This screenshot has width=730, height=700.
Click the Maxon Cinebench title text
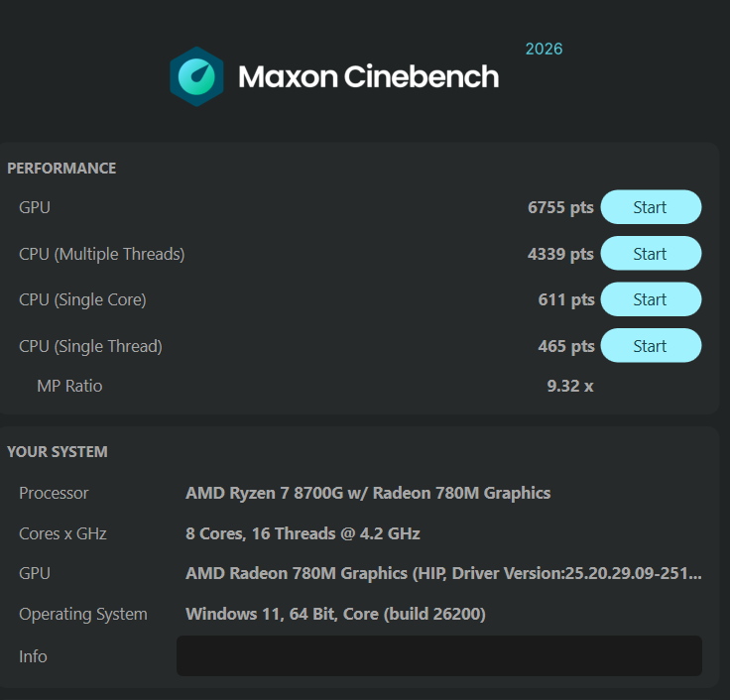pyautogui.click(x=368, y=76)
